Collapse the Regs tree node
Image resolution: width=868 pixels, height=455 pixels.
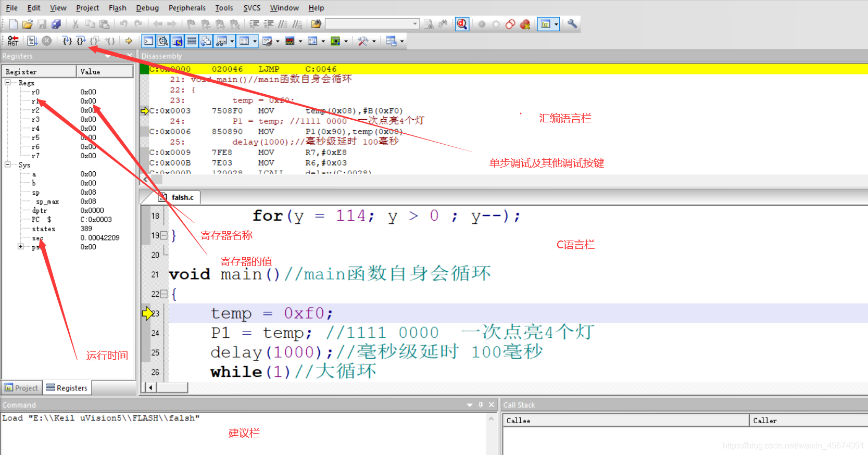[x=8, y=83]
